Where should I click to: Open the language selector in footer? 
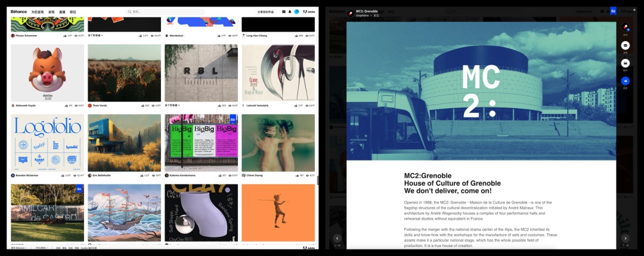pos(42,248)
